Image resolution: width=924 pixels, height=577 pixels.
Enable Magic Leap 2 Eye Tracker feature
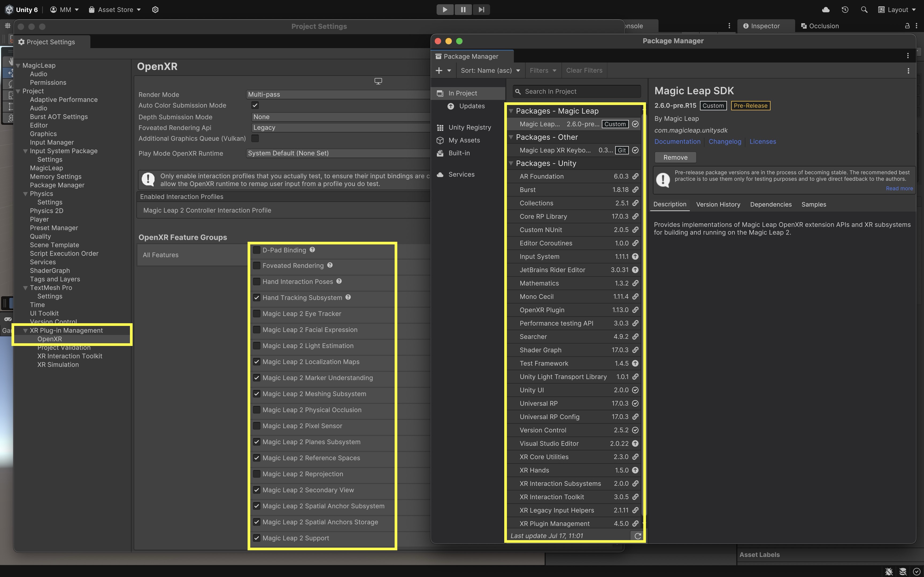click(x=257, y=314)
